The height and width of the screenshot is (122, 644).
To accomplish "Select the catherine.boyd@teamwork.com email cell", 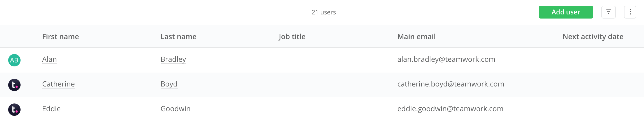I will click(451, 84).
